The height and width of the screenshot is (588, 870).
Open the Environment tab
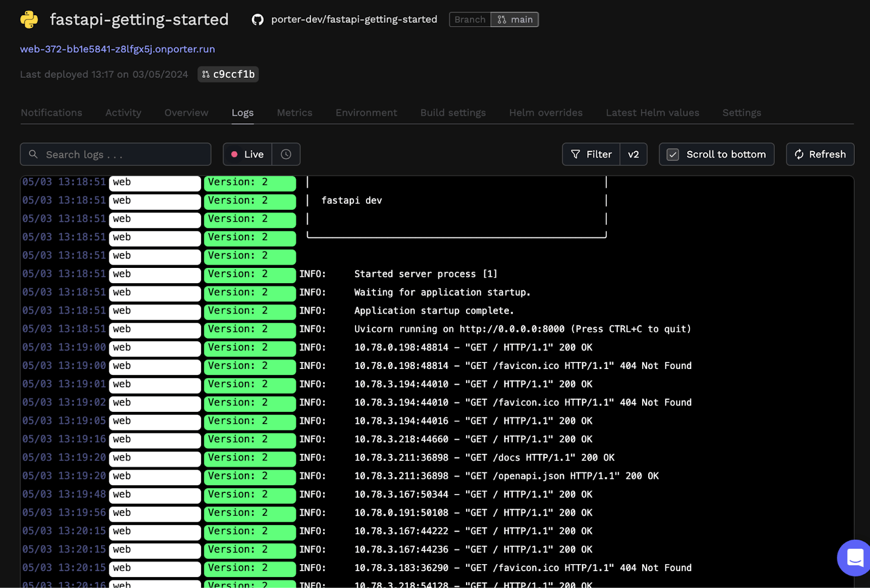tap(366, 112)
